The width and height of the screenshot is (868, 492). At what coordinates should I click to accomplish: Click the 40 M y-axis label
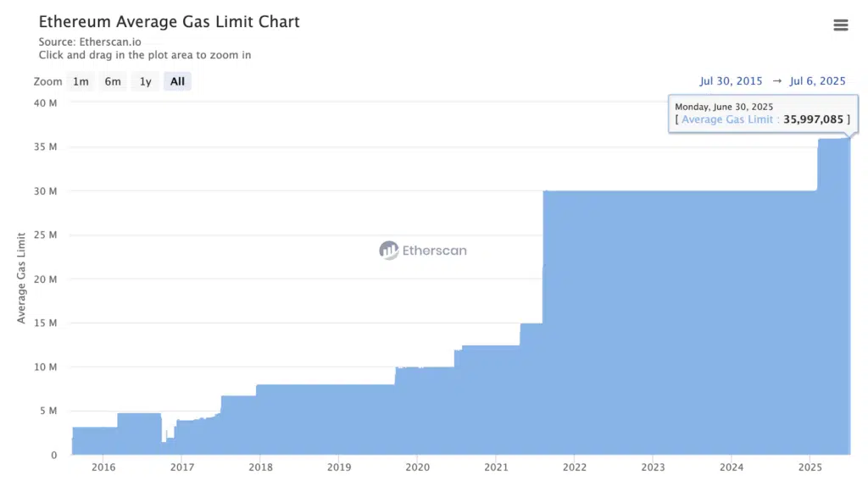pyautogui.click(x=44, y=102)
